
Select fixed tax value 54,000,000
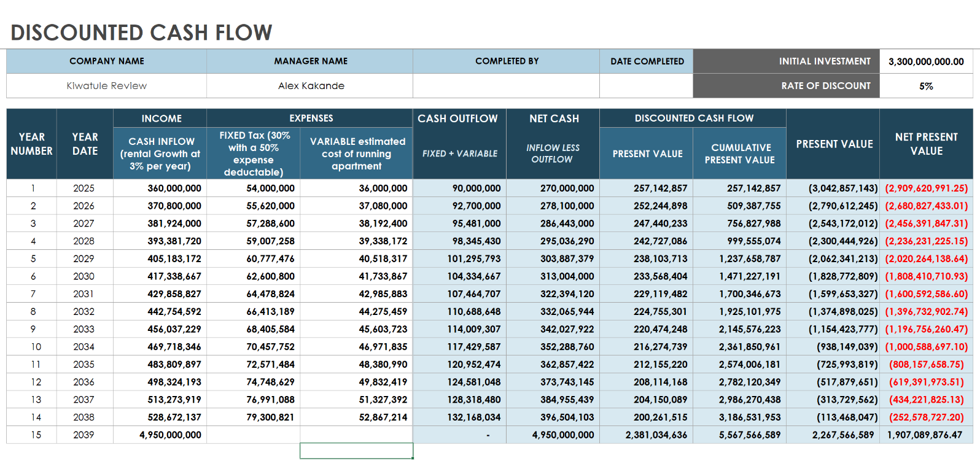[x=254, y=188]
